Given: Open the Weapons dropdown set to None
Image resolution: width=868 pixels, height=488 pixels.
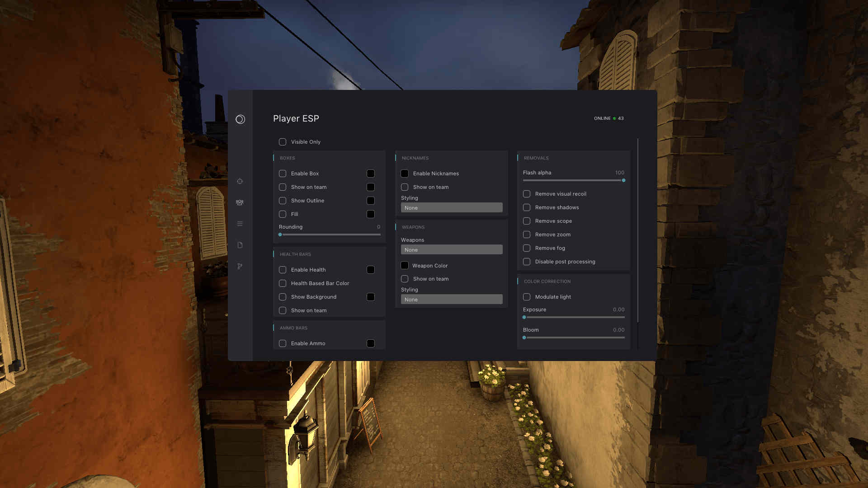Looking at the screenshot, I should tap(451, 249).
